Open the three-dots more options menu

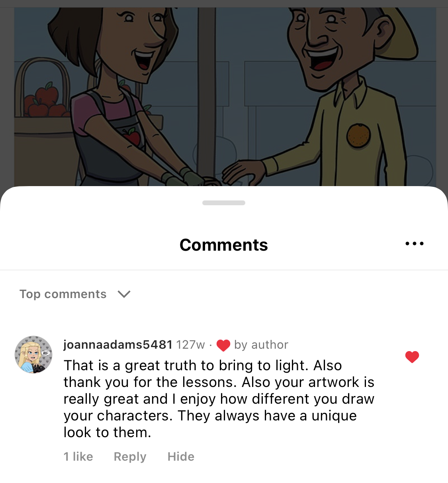[x=414, y=243]
